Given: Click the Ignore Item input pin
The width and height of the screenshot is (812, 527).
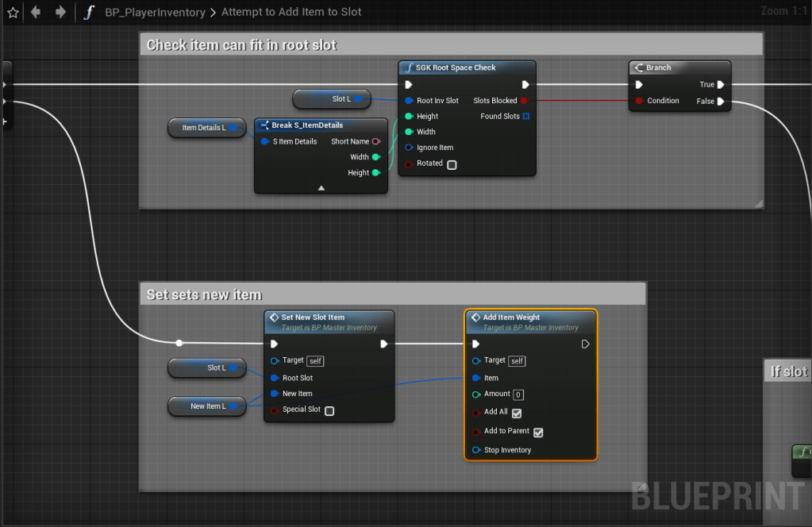Looking at the screenshot, I should [409, 148].
